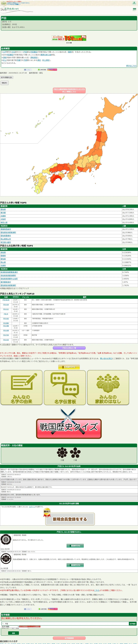Click the 丸に剣花菱 crest image
The width and height of the screenshot is (138, 644).
click(6, 559)
